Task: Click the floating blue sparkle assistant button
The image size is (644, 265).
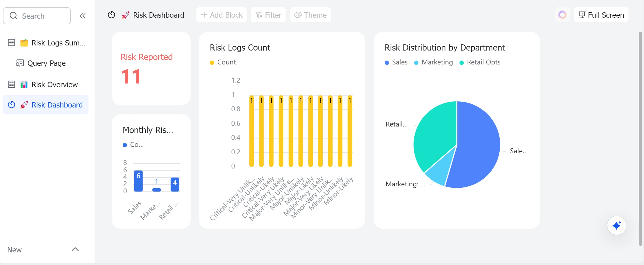Action: (x=616, y=225)
